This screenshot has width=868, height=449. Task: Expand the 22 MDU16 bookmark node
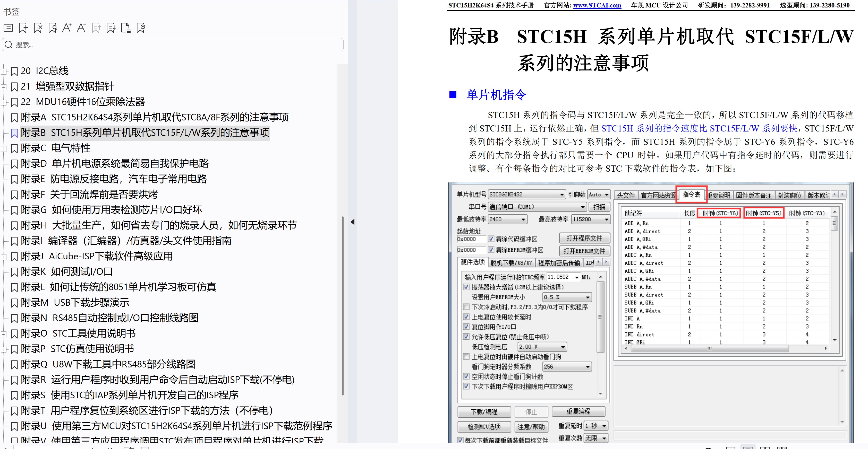(4, 102)
